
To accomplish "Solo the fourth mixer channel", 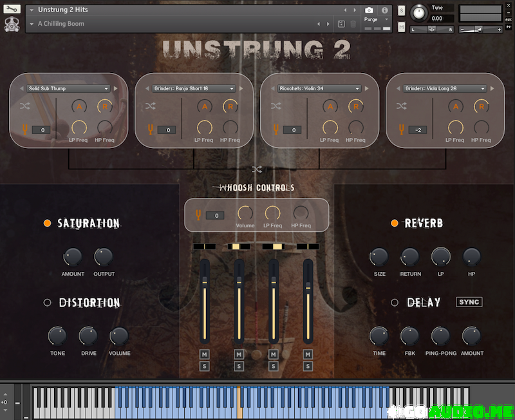I will pyautogui.click(x=308, y=367).
